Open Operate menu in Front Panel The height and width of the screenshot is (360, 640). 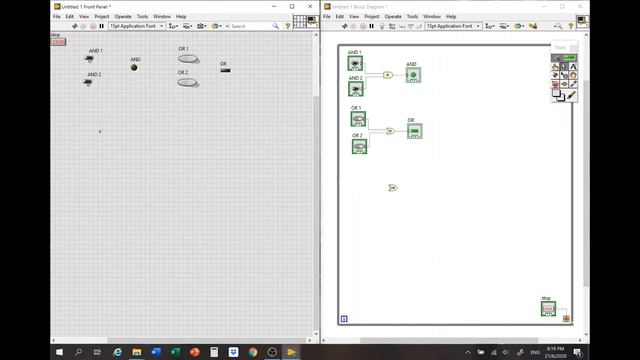coord(123,16)
